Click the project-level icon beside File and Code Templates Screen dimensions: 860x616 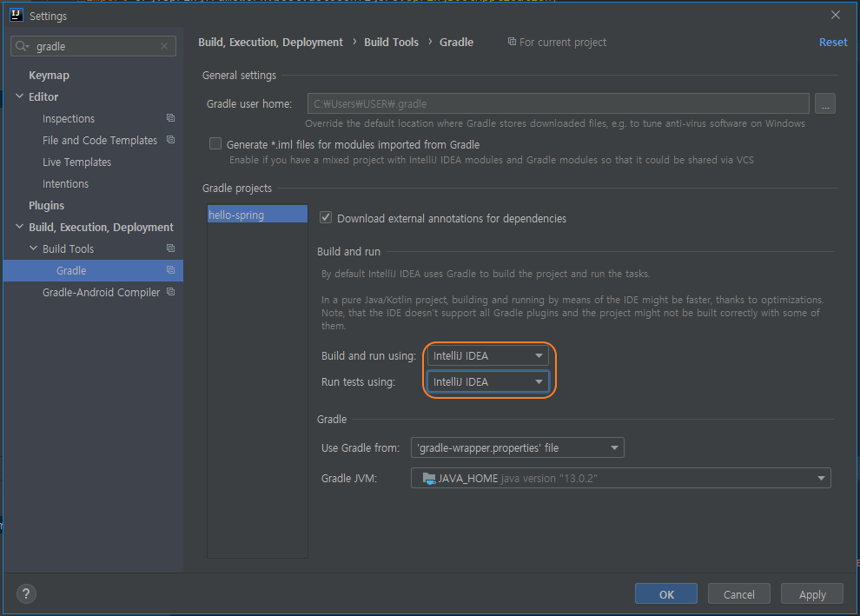(x=170, y=140)
